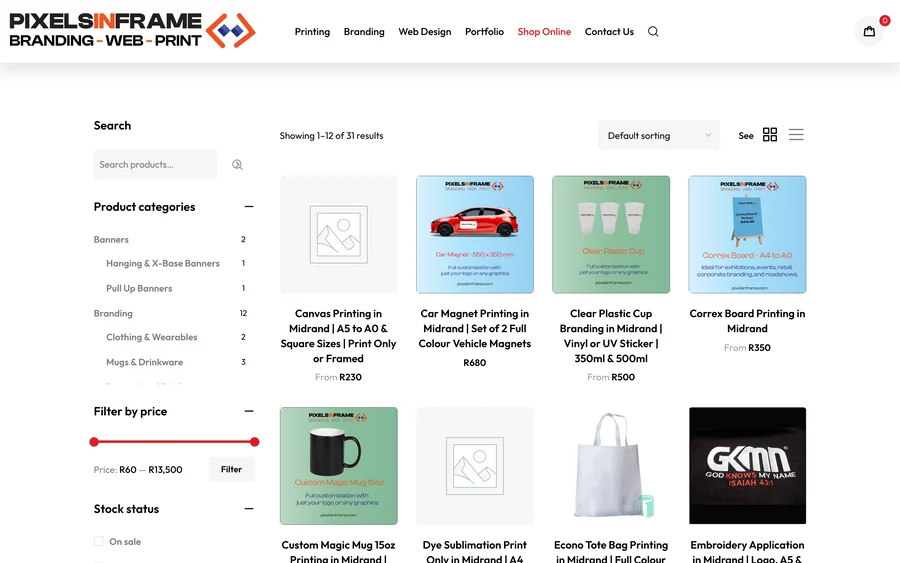Open Correx Board Printing in Midrand title
This screenshot has height=563, width=900.
tap(747, 321)
